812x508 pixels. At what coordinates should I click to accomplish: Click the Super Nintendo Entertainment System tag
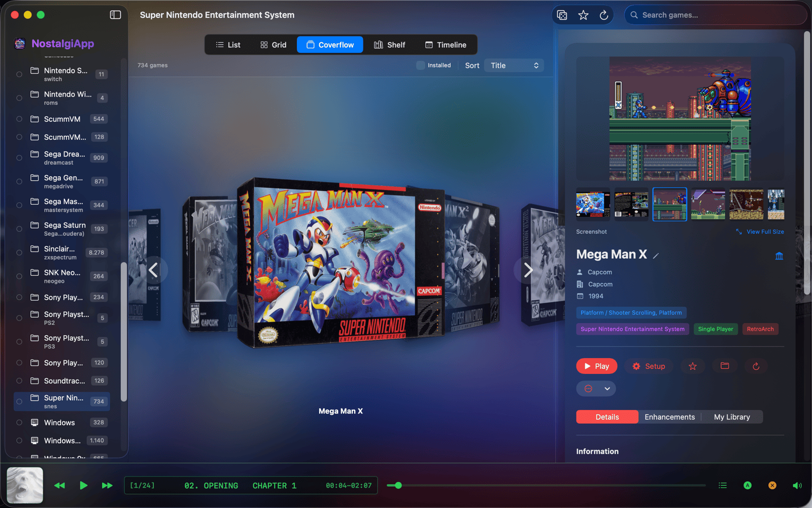632,329
